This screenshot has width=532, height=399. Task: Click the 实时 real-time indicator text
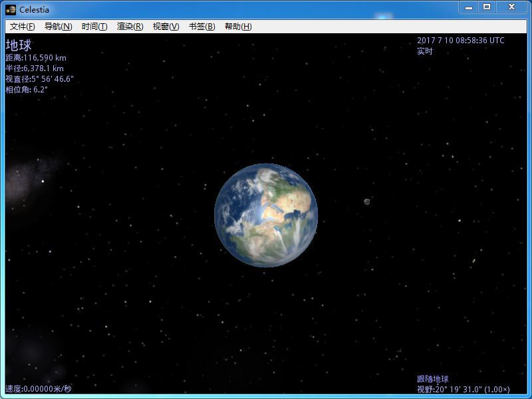425,51
